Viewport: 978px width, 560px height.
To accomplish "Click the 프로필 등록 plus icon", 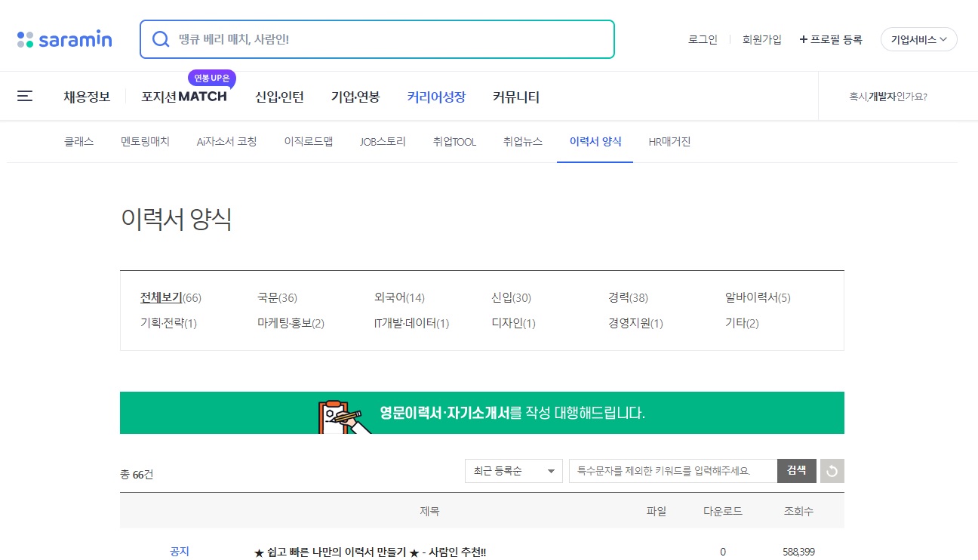I will pyautogui.click(x=803, y=39).
